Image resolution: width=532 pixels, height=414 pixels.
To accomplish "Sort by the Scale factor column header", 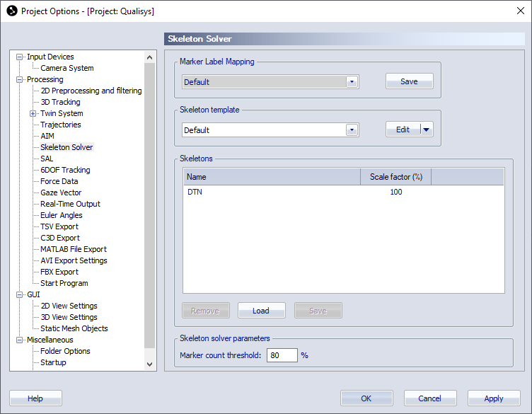I will [x=395, y=177].
